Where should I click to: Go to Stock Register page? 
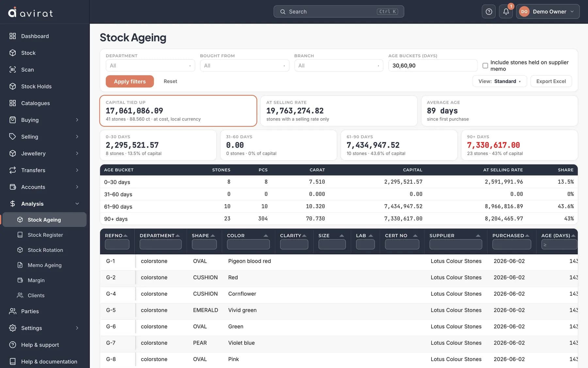coord(45,235)
